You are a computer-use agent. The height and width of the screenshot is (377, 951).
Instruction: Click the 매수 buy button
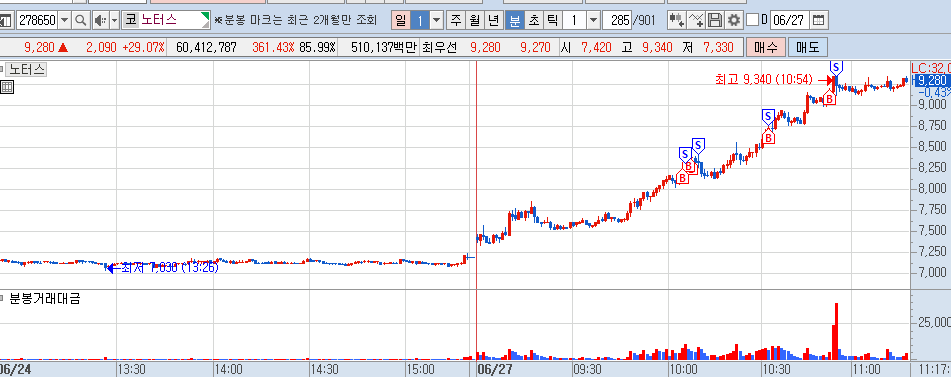(765, 47)
